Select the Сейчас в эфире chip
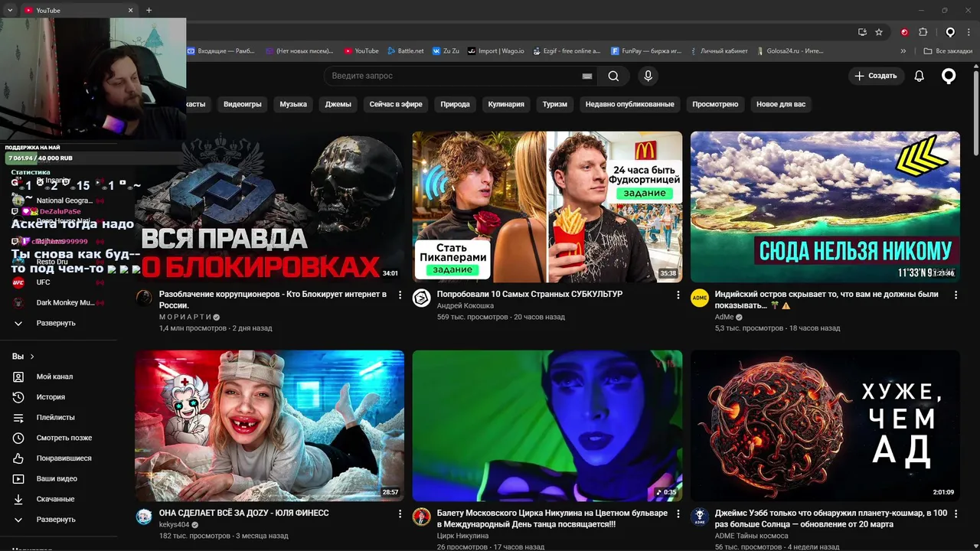 [396, 104]
